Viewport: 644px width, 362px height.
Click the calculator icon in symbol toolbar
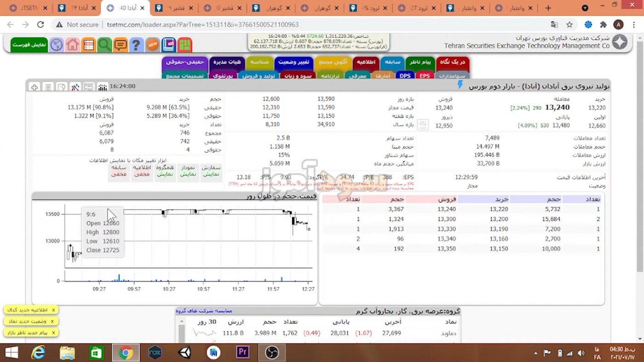(48, 87)
